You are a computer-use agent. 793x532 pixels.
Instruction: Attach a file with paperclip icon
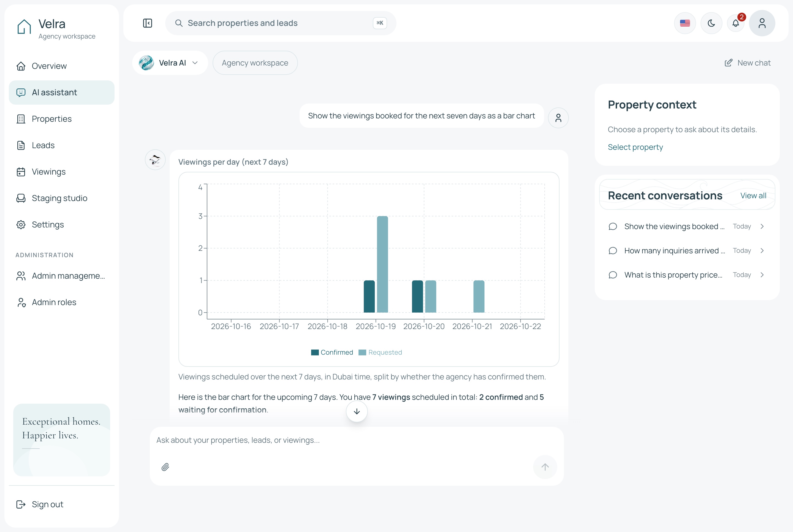pyautogui.click(x=165, y=467)
